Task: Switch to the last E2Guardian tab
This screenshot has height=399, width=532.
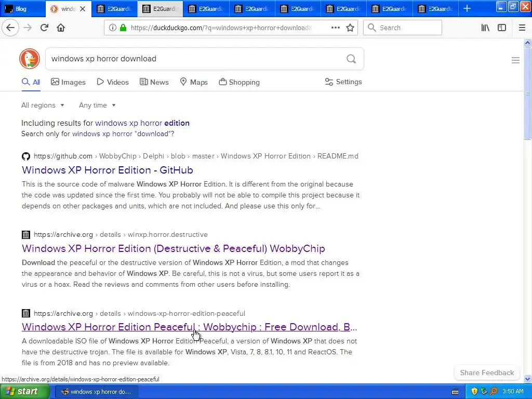Action: [x=435, y=9]
